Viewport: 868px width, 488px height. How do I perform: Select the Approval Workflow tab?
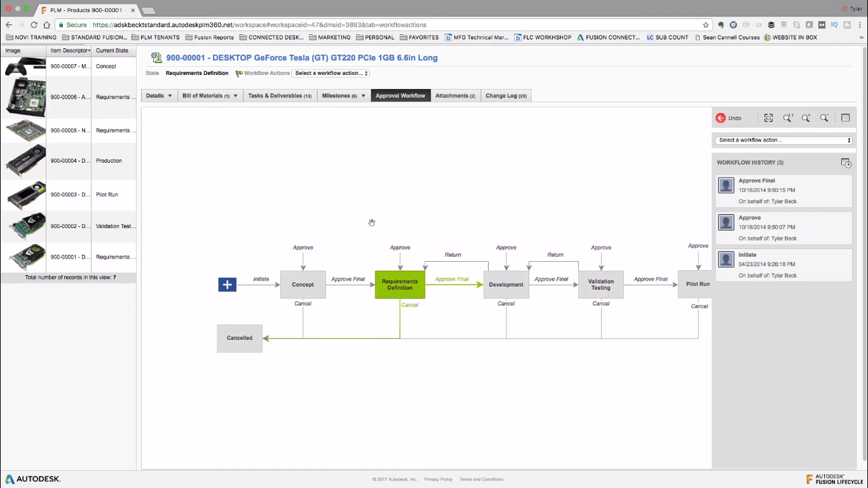[400, 96]
